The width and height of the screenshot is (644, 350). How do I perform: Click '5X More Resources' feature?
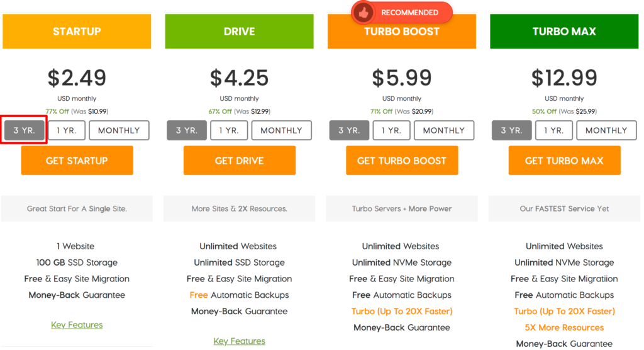click(x=564, y=327)
